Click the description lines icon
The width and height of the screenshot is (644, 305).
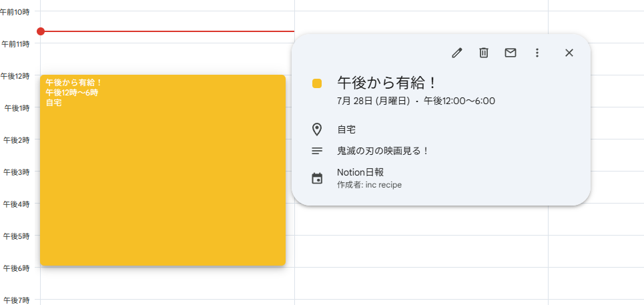[x=316, y=151]
